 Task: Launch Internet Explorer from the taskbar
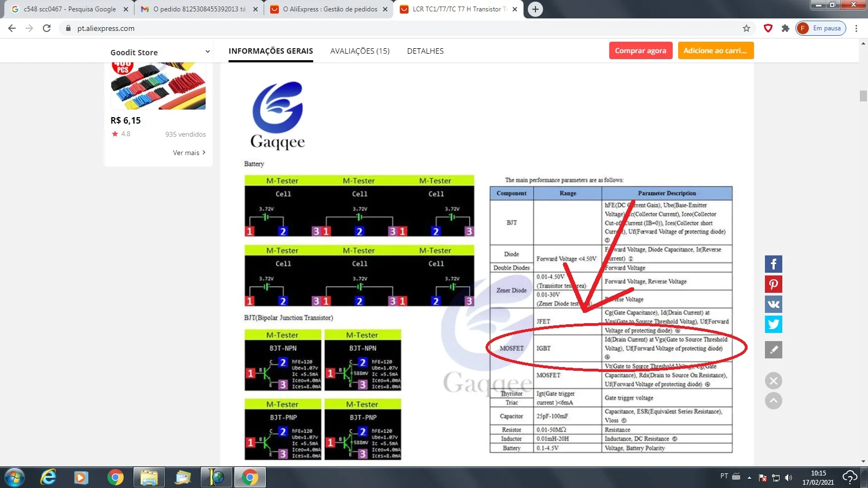click(48, 478)
